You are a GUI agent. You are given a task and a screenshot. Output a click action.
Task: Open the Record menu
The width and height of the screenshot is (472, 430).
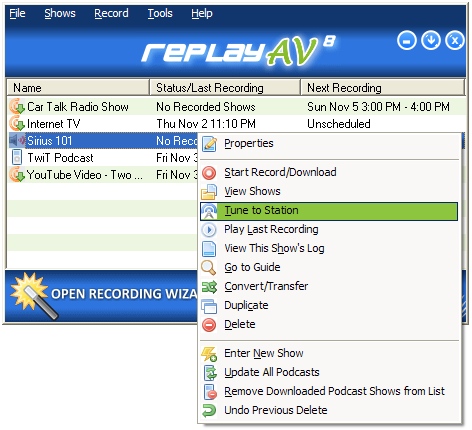tap(111, 13)
